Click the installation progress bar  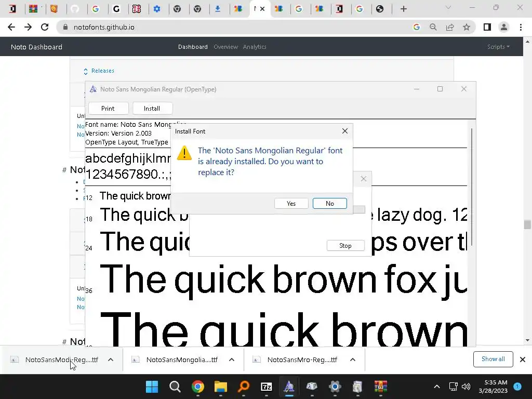[359, 209]
